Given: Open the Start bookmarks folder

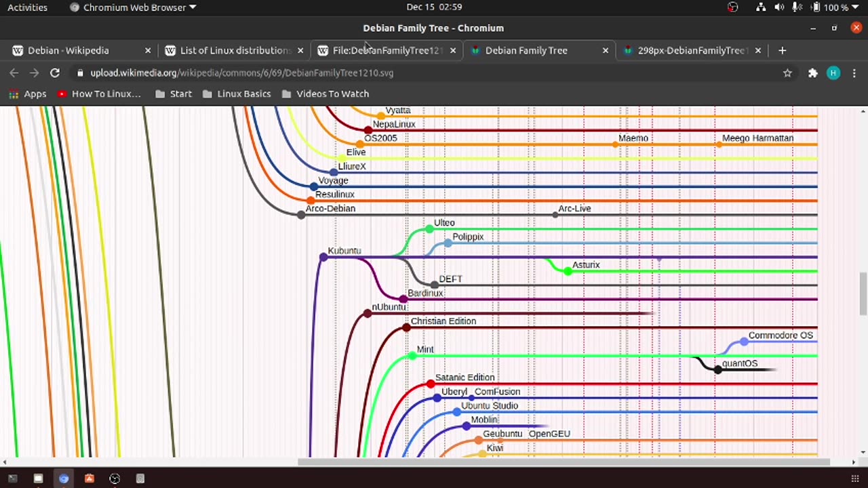Looking at the screenshot, I should [174, 94].
